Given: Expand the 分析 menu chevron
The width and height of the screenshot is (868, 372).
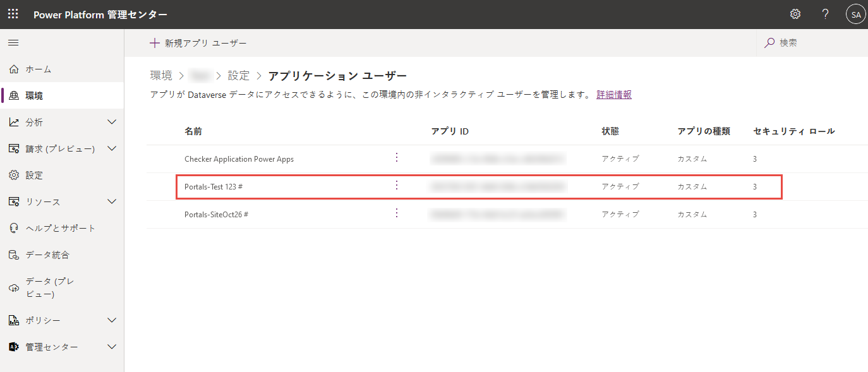Looking at the screenshot, I should pos(112,122).
